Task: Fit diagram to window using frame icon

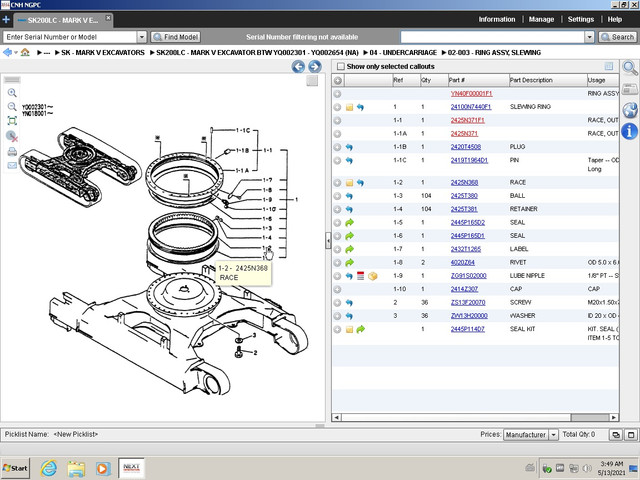Action: point(12,121)
